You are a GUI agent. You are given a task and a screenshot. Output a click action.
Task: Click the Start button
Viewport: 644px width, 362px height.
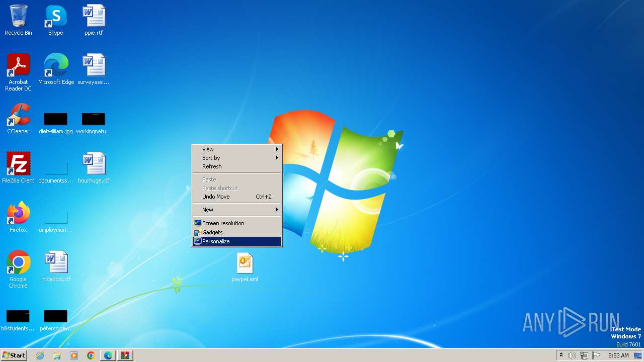[14, 355]
